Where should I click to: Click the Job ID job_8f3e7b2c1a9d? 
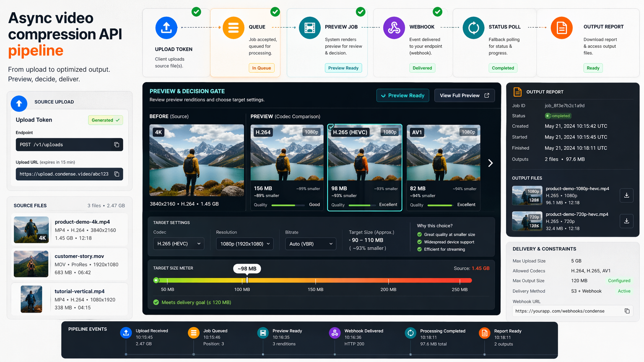(564, 106)
